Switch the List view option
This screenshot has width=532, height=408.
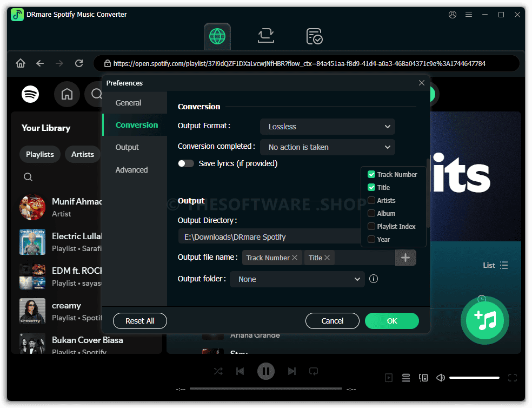495,265
